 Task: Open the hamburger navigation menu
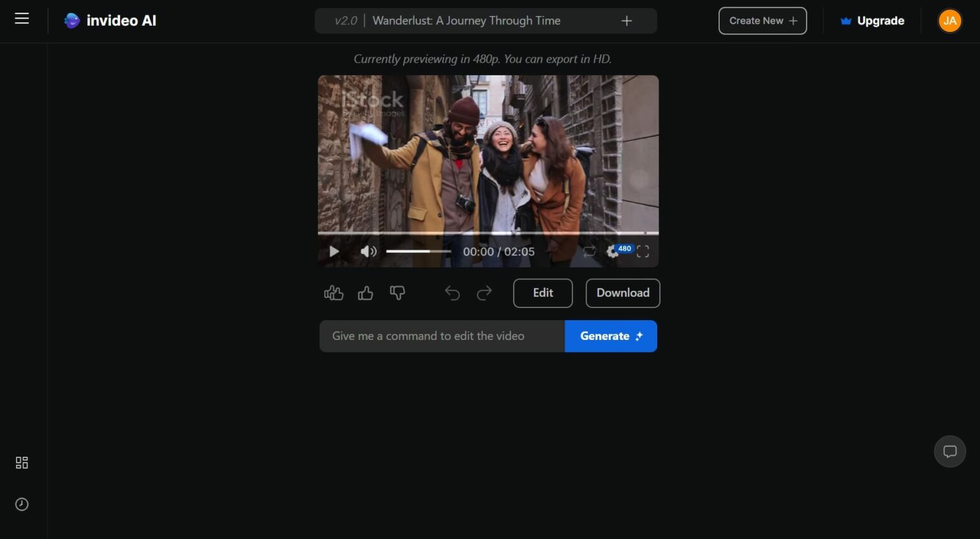(21, 18)
